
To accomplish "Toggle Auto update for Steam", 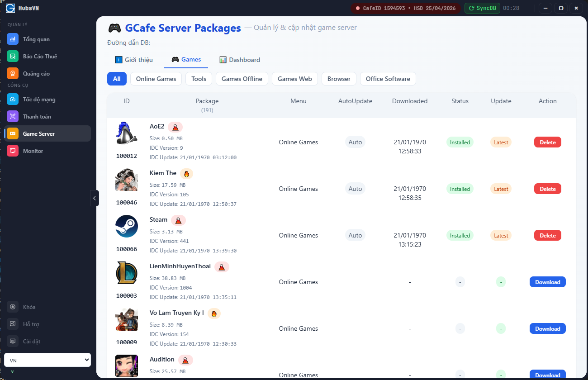I will 355,235.
